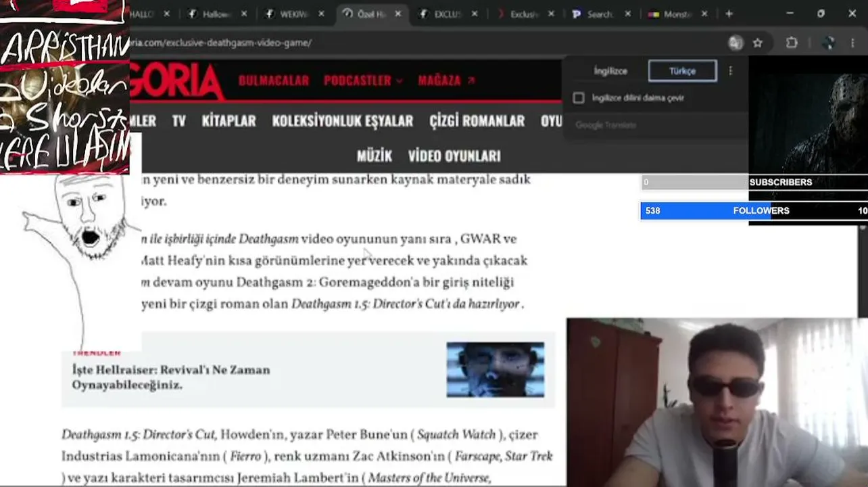Open a new browser tab
Screen dimensions: 868x487
click(x=729, y=14)
